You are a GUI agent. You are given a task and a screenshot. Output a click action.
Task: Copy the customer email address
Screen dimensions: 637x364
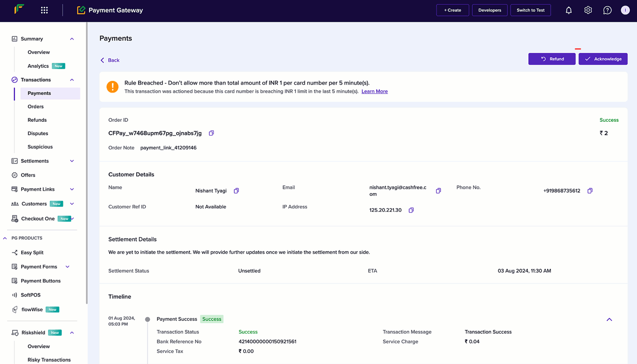click(438, 191)
